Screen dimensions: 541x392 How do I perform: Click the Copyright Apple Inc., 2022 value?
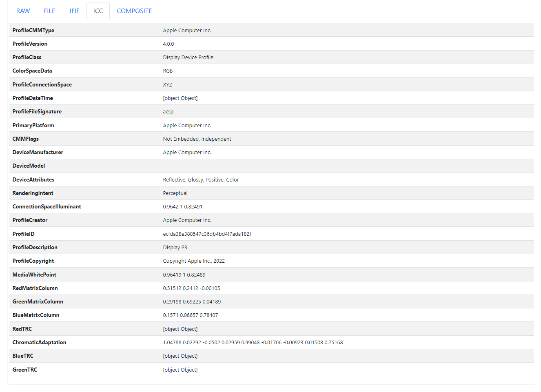coord(194,261)
